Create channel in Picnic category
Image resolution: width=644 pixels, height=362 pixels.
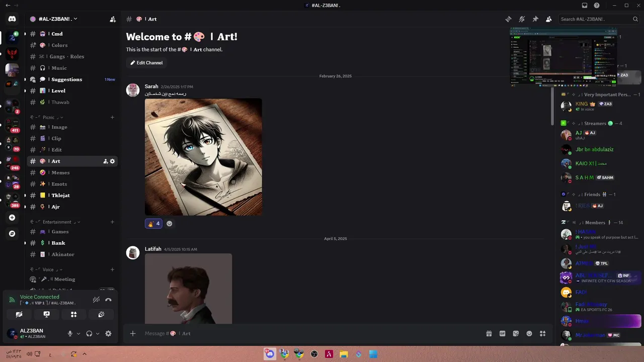(112, 117)
